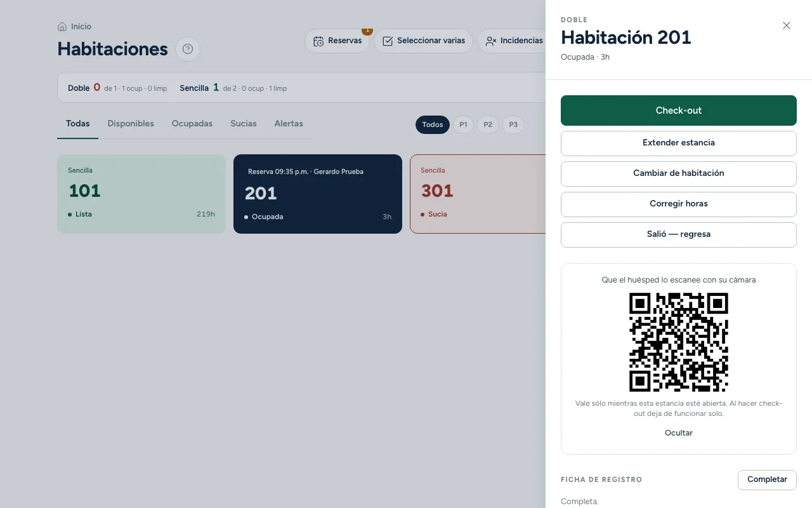Switch to the Ocupadas tab

(192, 124)
